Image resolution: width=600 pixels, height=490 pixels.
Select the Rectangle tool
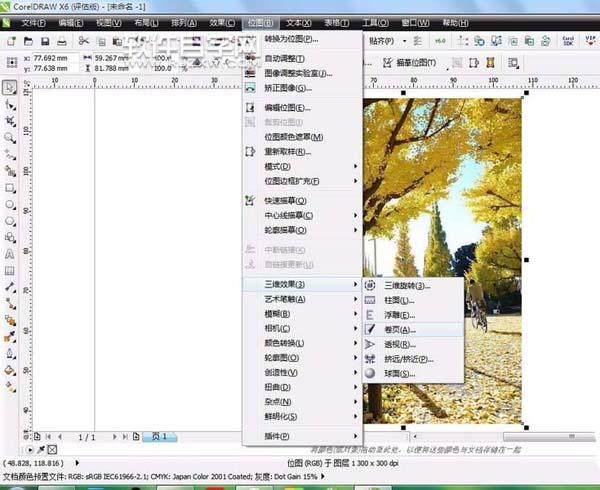coord(9,187)
